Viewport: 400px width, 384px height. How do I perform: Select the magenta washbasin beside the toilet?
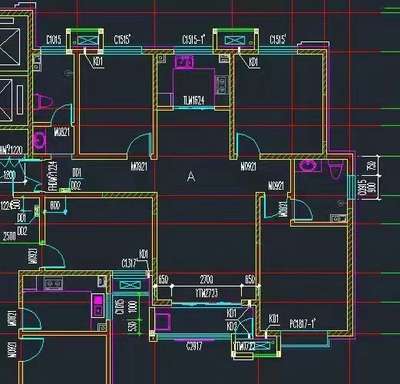pyautogui.click(x=309, y=165)
